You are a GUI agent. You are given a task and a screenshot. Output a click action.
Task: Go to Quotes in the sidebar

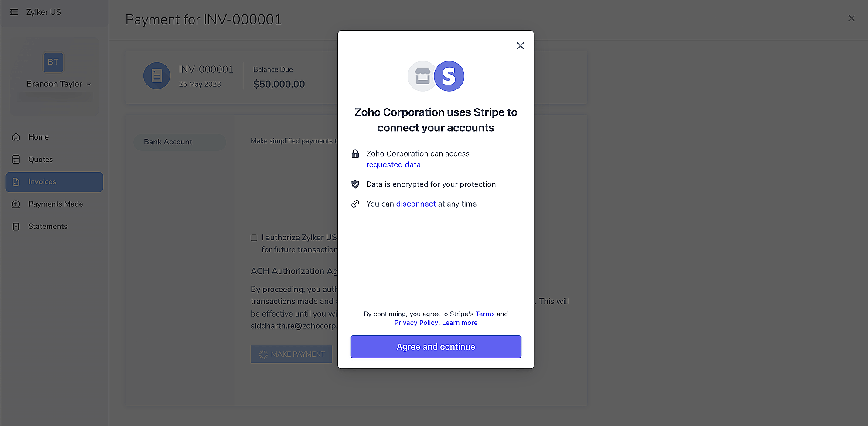40,160
